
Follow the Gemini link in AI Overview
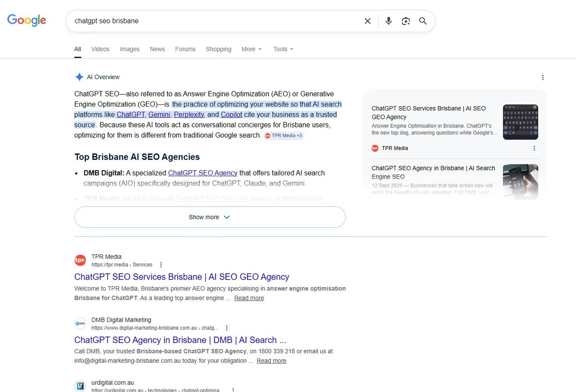point(159,114)
